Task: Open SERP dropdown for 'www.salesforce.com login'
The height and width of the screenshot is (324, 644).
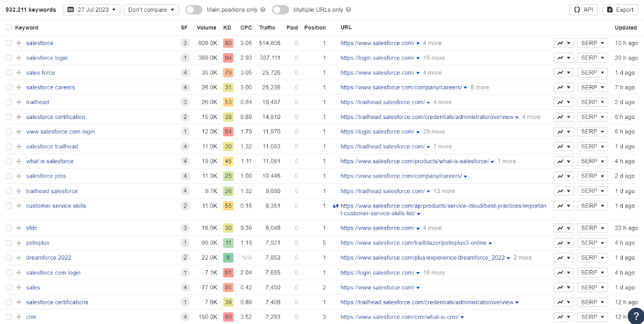Action: [x=592, y=132]
